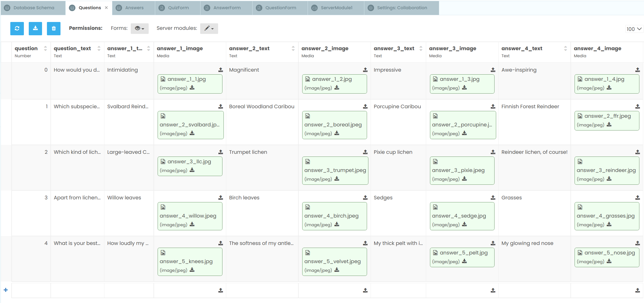Open the ServerModule1 tab
Screen dimensions: 644x303
click(x=336, y=8)
